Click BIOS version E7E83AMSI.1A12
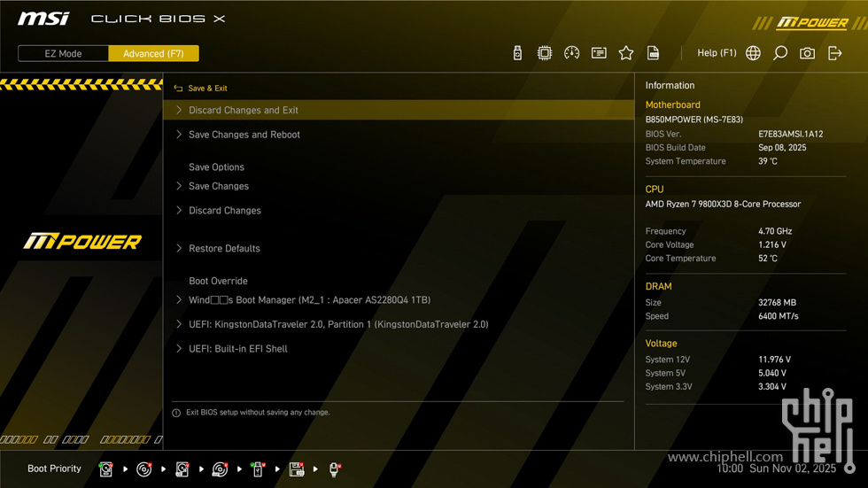The height and width of the screenshot is (488, 868). 790,134
